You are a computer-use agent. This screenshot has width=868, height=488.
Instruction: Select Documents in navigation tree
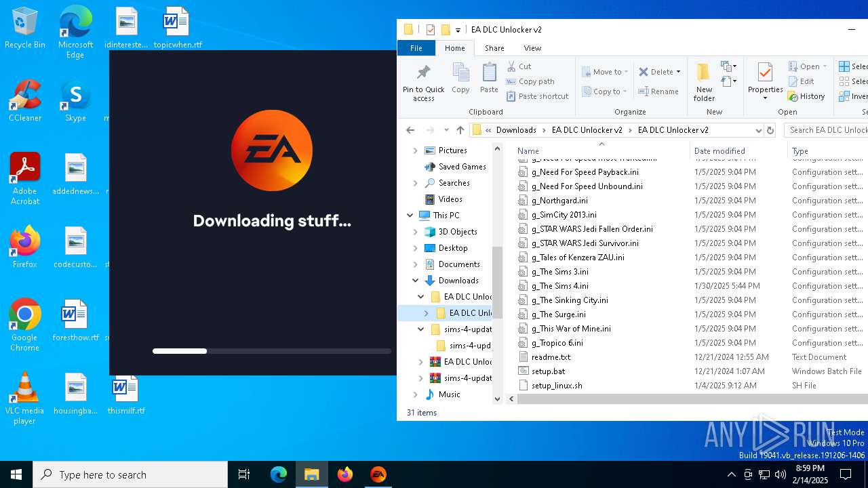coord(459,264)
